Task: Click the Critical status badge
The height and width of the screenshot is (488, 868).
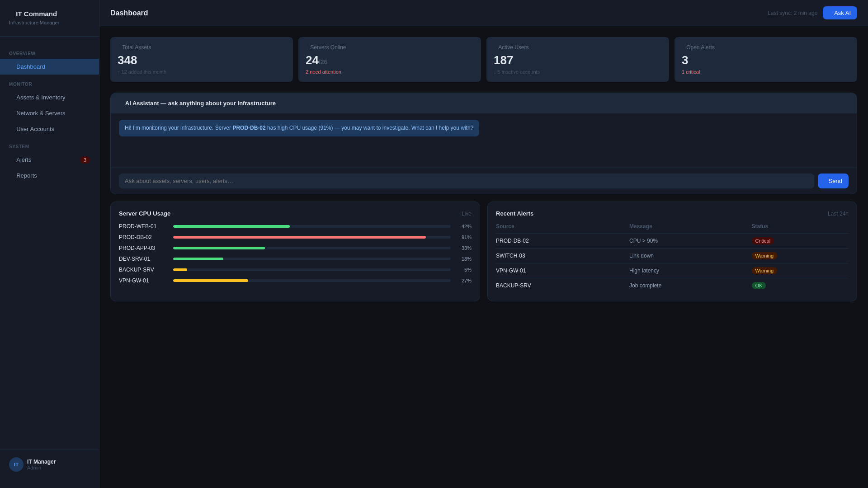Action: coord(763,241)
